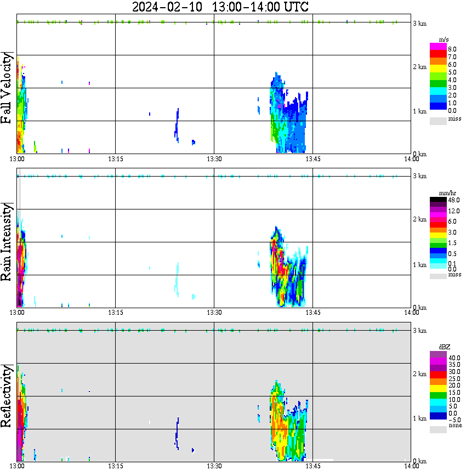Click the 13:40 rain cell in the Fall Velocity plot
The height and width of the screenshot is (476, 466).
pyautogui.click(x=289, y=112)
